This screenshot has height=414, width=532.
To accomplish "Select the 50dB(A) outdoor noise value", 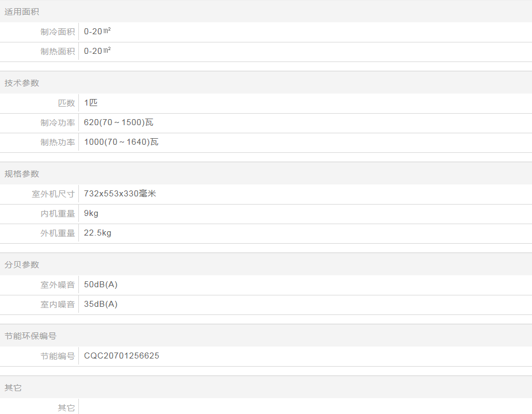I will tap(101, 285).
